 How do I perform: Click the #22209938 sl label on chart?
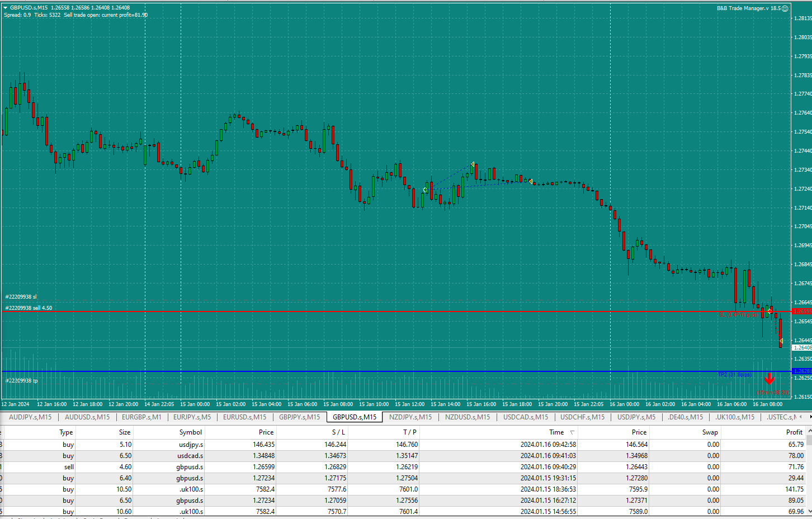click(21, 297)
